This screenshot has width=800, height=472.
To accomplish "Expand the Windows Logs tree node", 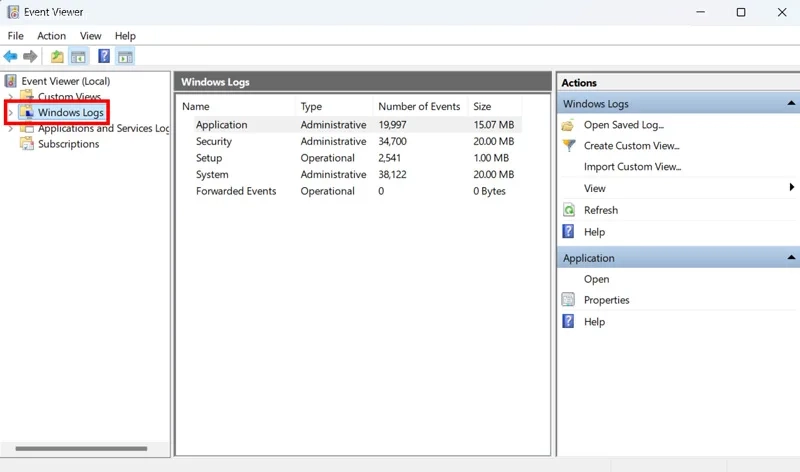I will click(11, 112).
